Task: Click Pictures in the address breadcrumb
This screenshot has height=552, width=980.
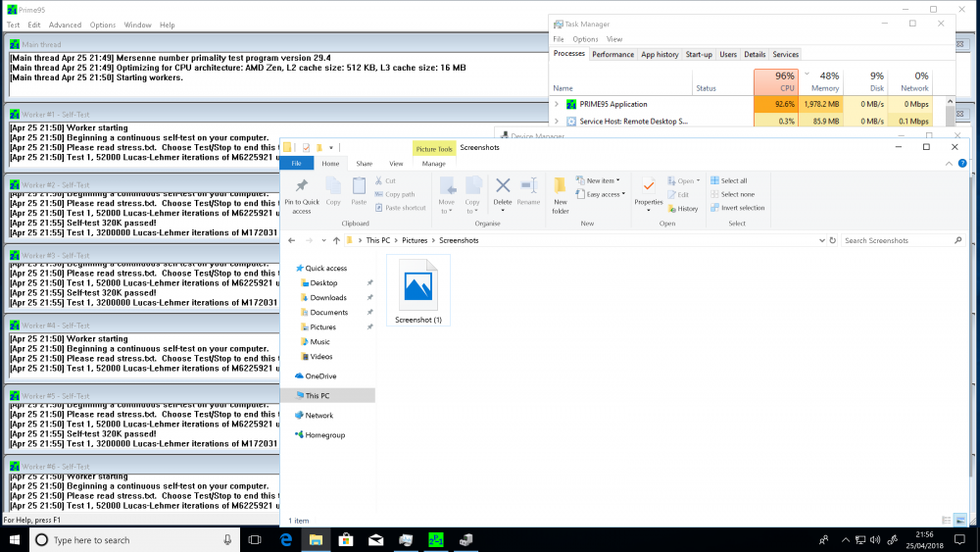Action: 415,240
